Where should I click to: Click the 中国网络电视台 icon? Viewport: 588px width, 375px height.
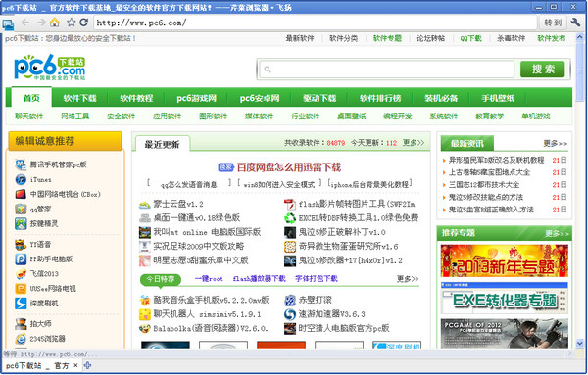click(21, 194)
